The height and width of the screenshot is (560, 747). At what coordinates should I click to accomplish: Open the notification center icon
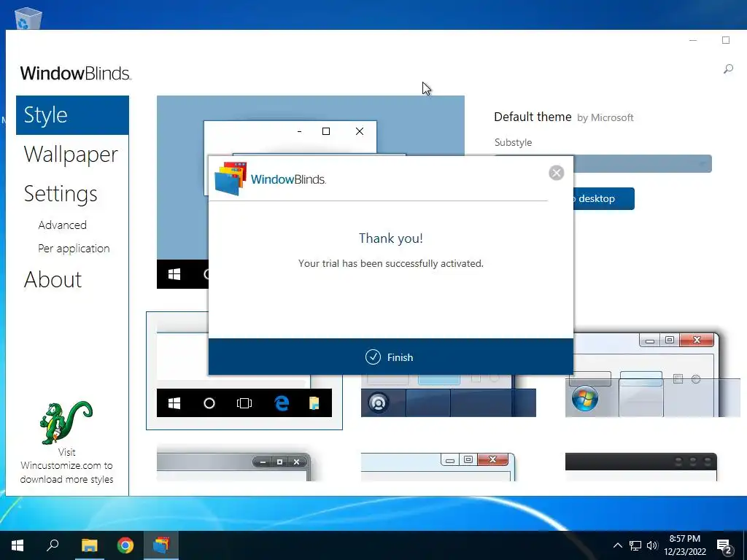(x=724, y=547)
